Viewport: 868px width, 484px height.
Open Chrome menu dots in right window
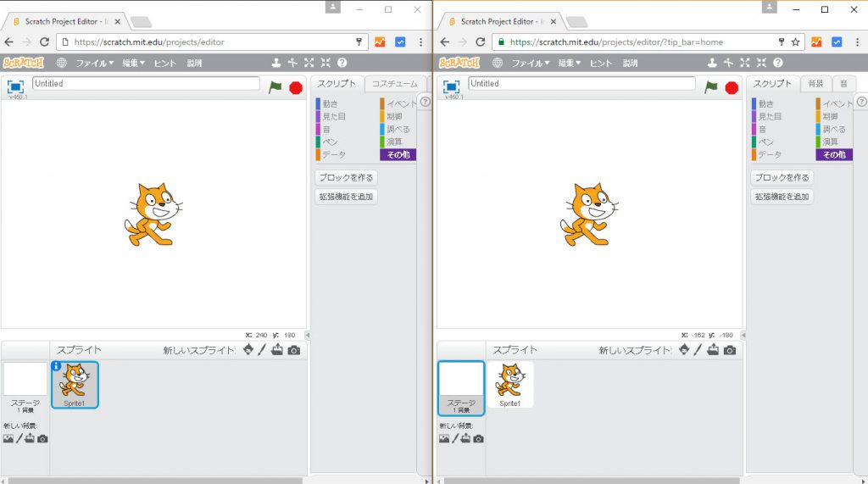857,42
